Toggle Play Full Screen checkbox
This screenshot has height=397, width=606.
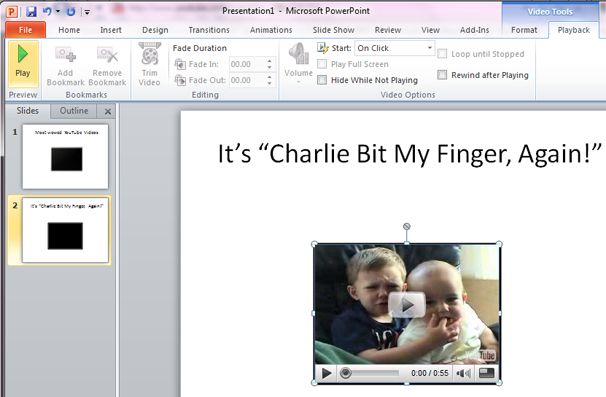322,64
